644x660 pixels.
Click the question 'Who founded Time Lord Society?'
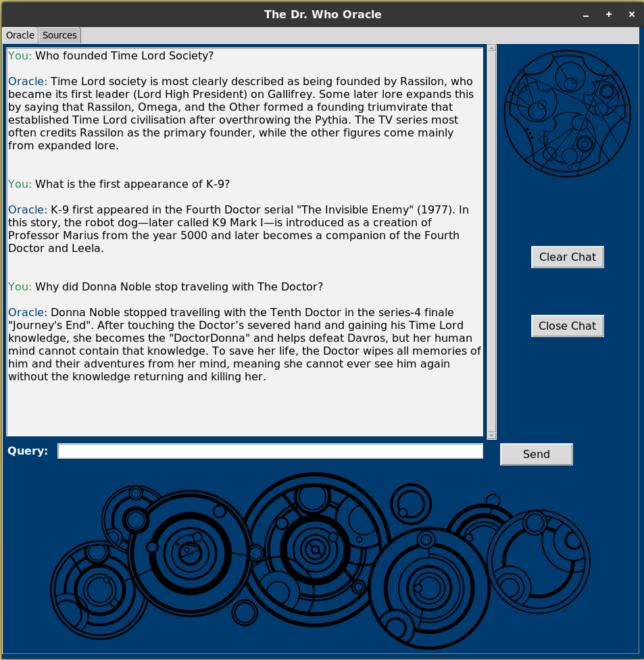(x=124, y=56)
